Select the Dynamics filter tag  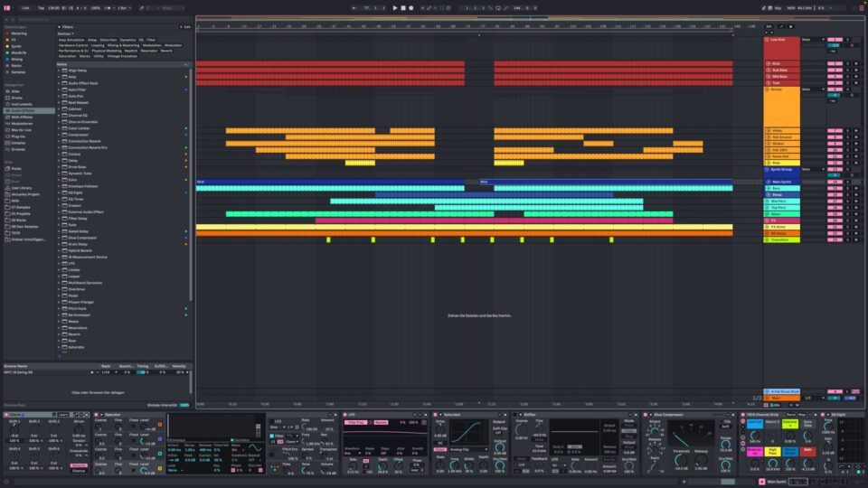pyautogui.click(x=127, y=40)
